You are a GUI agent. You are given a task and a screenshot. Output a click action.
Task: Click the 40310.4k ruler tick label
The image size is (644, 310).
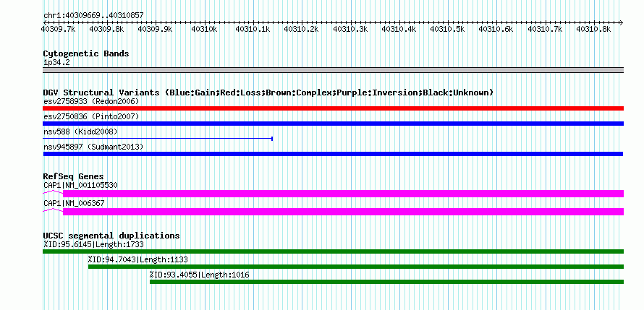point(399,29)
